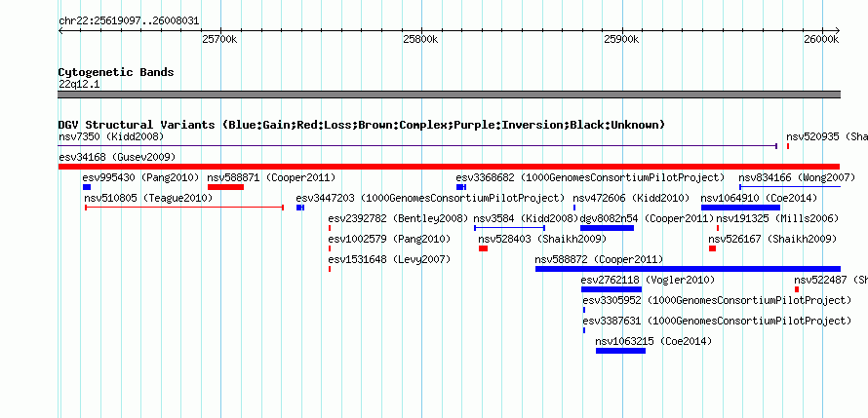Click the blue esv3368682 gain glyph

461,187
